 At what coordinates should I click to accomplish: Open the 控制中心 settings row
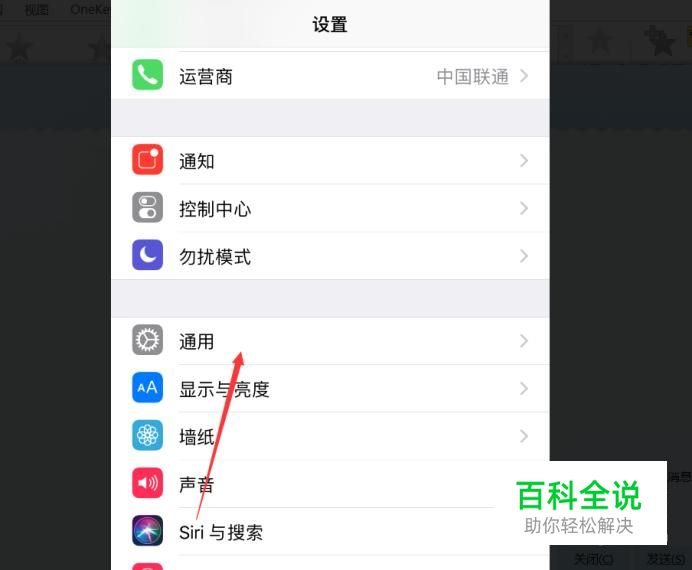(330, 208)
